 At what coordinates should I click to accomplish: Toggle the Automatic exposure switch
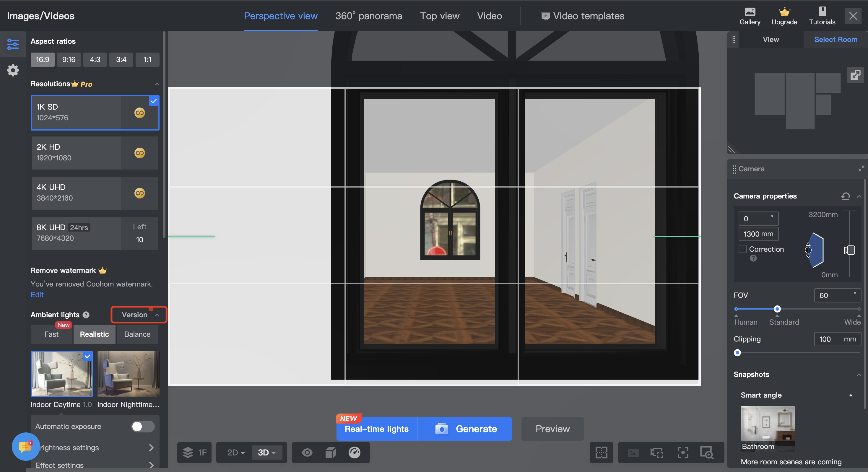click(142, 426)
